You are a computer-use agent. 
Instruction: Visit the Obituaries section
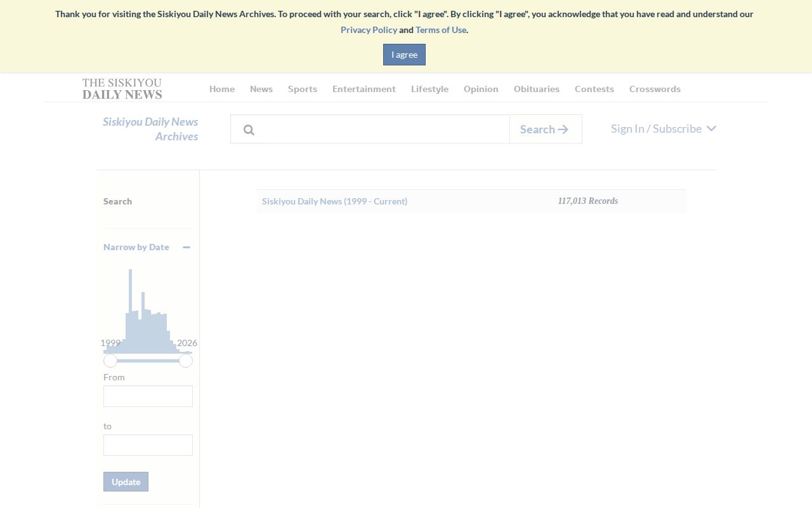537,89
